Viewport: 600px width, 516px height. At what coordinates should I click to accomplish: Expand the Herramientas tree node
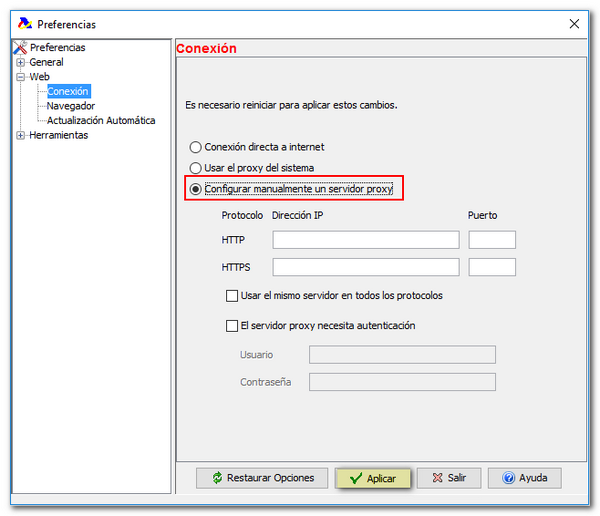pyautogui.click(x=20, y=135)
